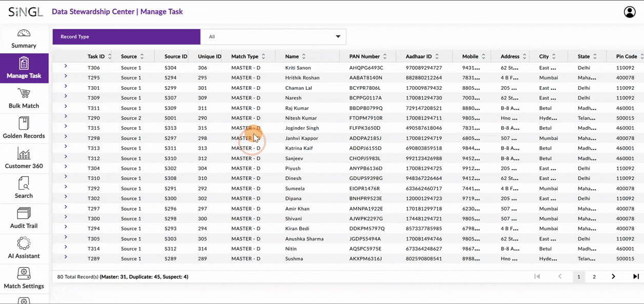Sort the table by Task ID
The height and width of the screenshot is (304, 644).
(109, 56)
